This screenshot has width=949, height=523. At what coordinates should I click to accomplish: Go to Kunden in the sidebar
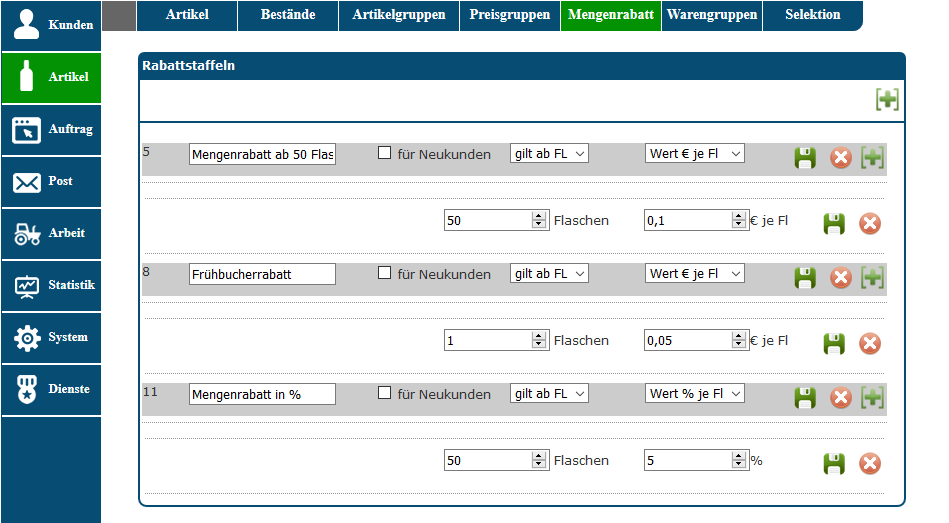(51, 26)
